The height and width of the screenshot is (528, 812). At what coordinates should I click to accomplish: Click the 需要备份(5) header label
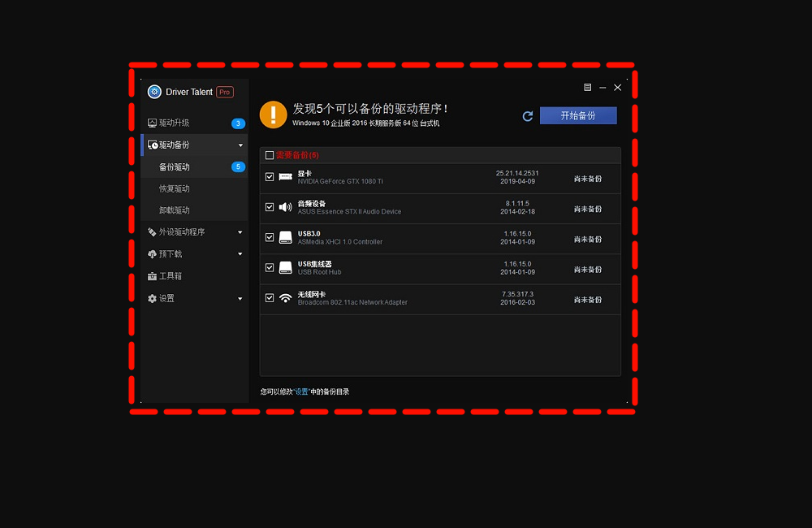click(x=297, y=155)
